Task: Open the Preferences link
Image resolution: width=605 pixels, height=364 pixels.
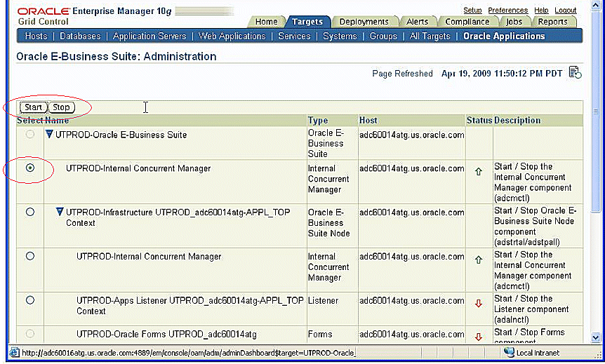Action: [507, 11]
